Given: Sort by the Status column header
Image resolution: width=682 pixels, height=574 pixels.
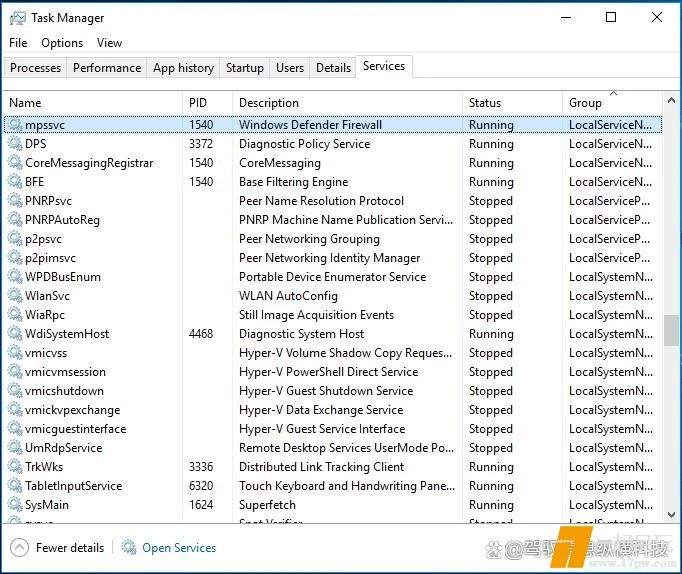Looking at the screenshot, I should tap(512, 103).
